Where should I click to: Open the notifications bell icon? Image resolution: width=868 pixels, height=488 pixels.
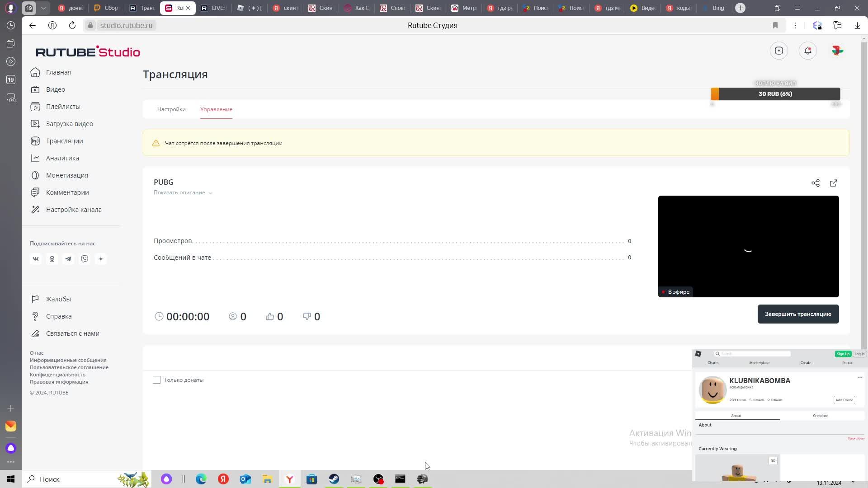807,51
